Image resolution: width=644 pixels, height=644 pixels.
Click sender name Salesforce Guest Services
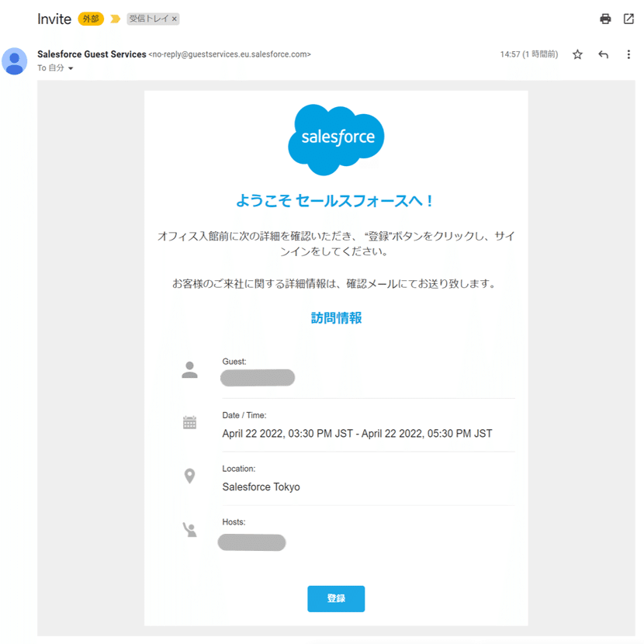pyautogui.click(x=92, y=54)
